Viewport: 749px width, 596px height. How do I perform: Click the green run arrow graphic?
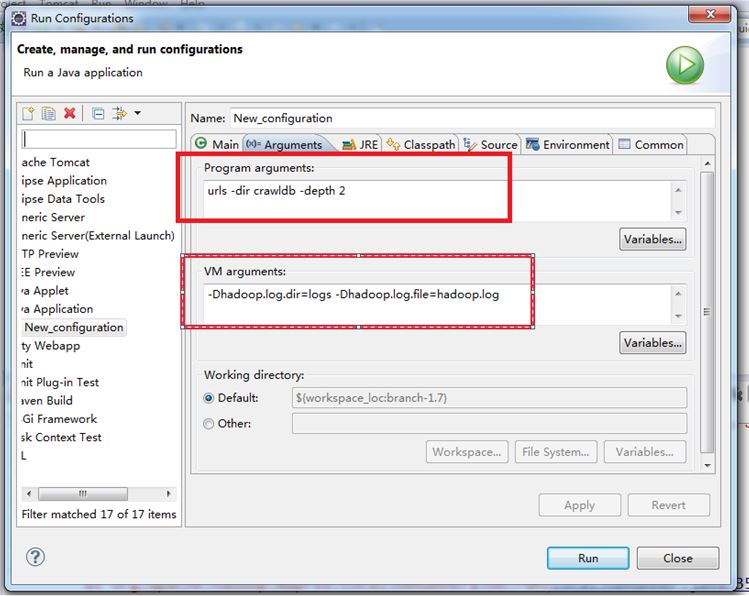(x=685, y=65)
